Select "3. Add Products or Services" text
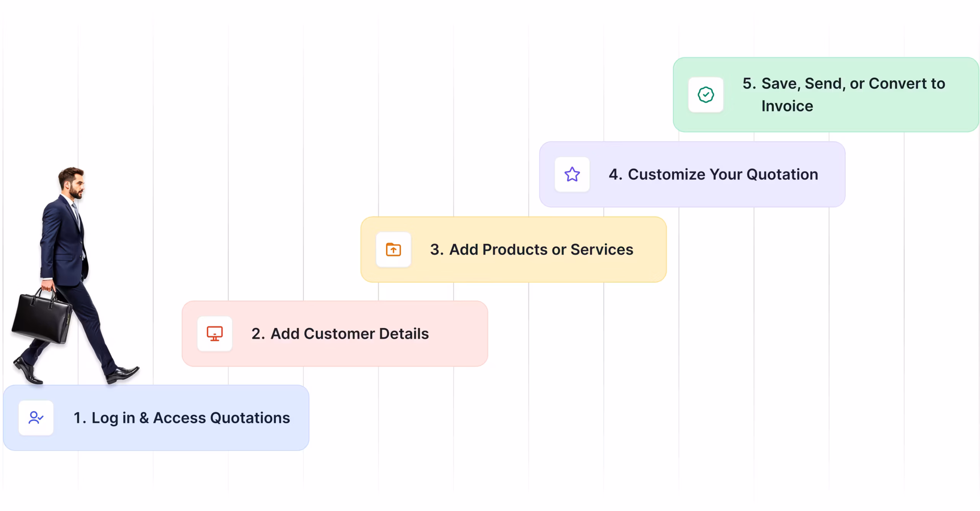 [x=532, y=249]
